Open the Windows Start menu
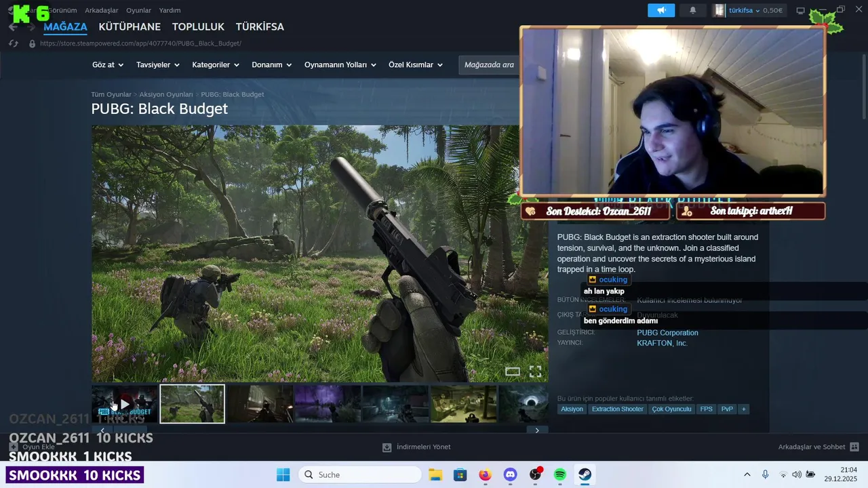The image size is (868, 488). click(x=283, y=474)
